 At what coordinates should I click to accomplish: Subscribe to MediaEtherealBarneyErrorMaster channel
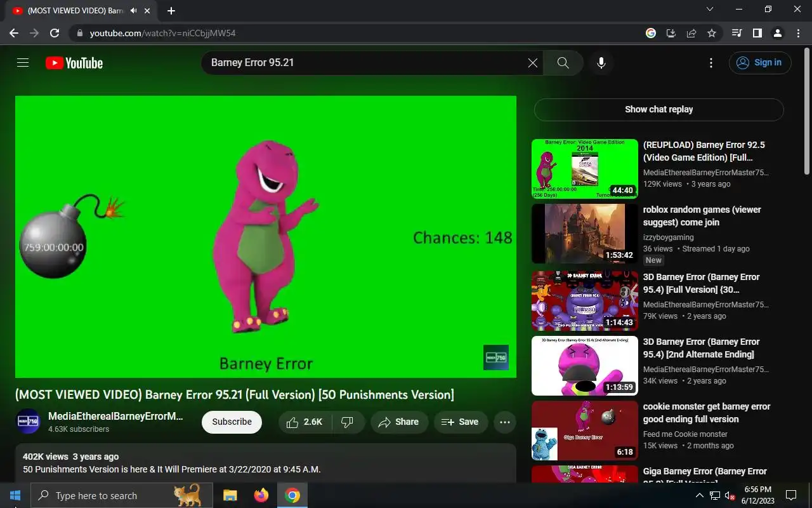pos(232,422)
